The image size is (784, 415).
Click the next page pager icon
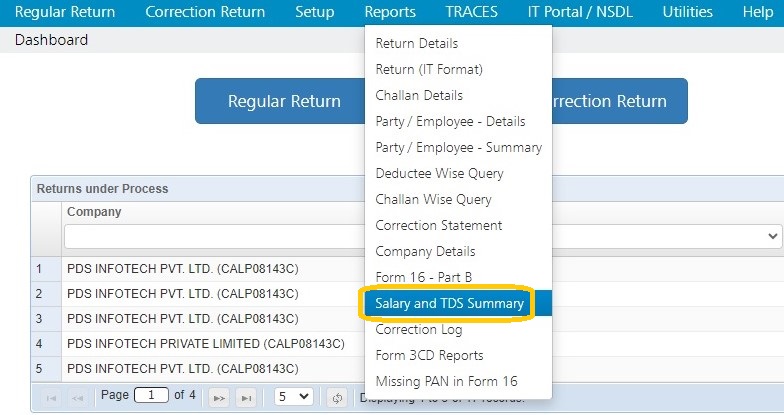coord(219,398)
